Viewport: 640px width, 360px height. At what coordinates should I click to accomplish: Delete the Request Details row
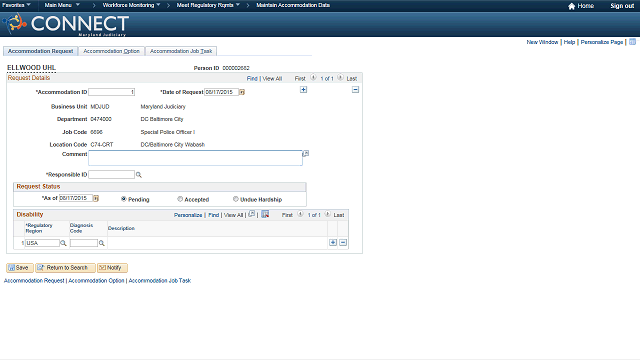pyautogui.click(x=356, y=90)
